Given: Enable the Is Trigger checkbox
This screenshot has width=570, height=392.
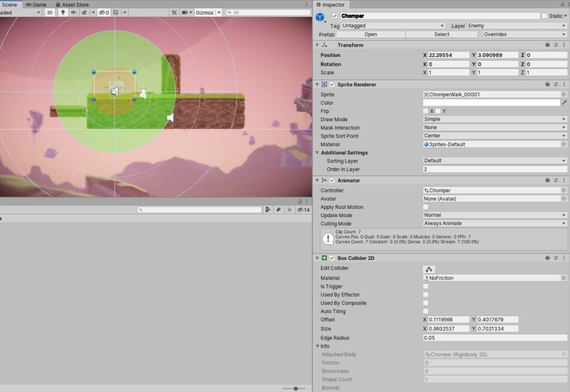Looking at the screenshot, I should [x=426, y=286].
